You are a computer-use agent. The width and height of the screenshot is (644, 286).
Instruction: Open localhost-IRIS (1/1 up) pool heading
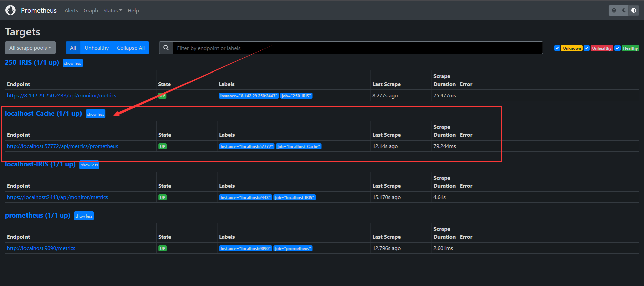click(40, 164)
